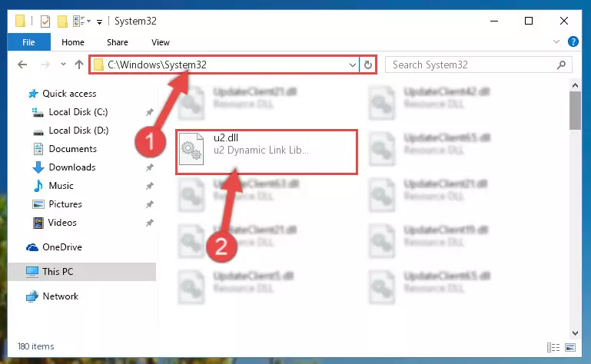
Task: Open the File menu
Action: pyautogui.click(x=28, y=42)
